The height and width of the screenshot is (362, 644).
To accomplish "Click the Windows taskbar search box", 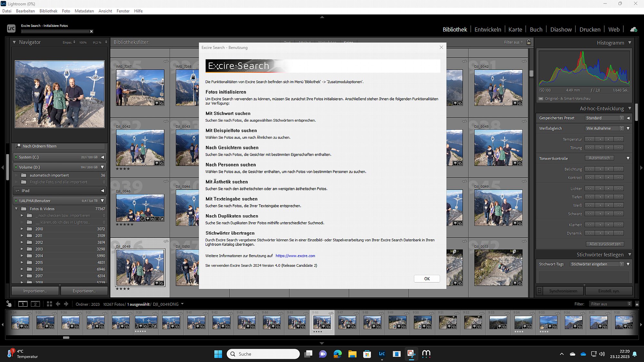I will [x=263, y=354].
